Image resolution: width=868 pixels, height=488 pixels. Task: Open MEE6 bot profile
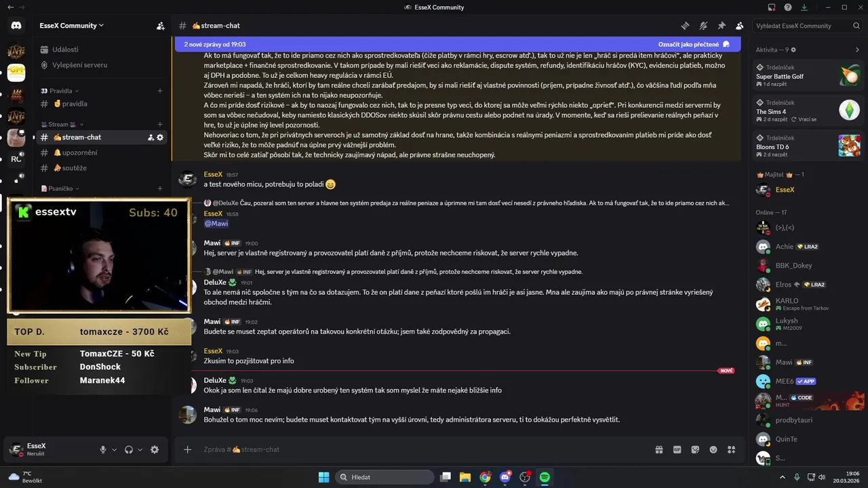809,381
